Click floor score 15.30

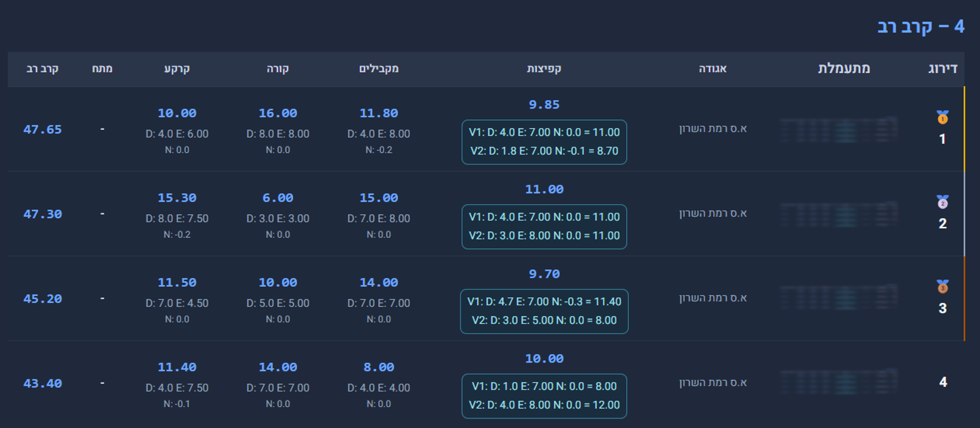(177, 198)
